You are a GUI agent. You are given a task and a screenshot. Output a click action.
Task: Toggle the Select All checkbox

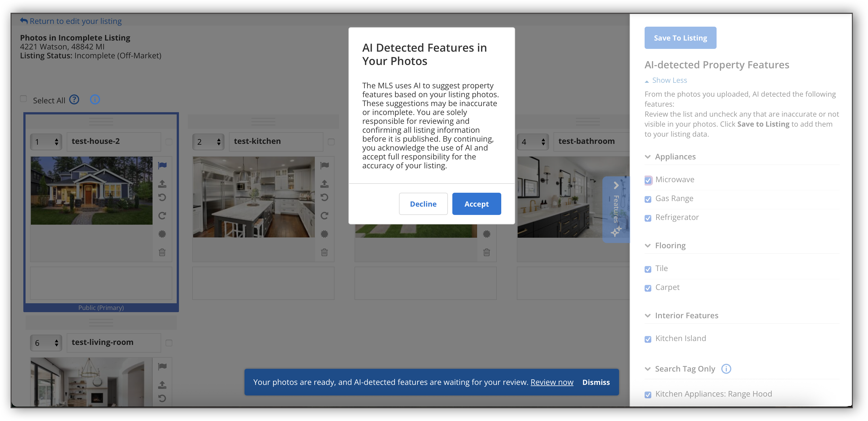23,99
